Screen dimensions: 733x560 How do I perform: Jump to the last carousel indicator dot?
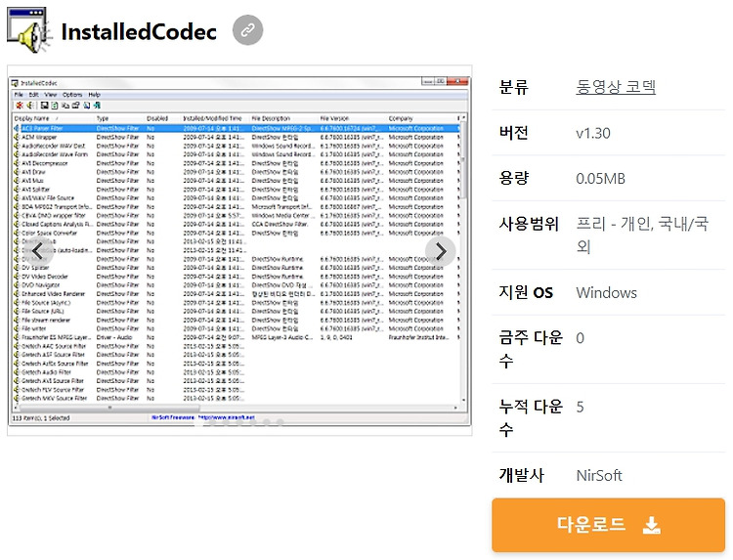point(280,422)
